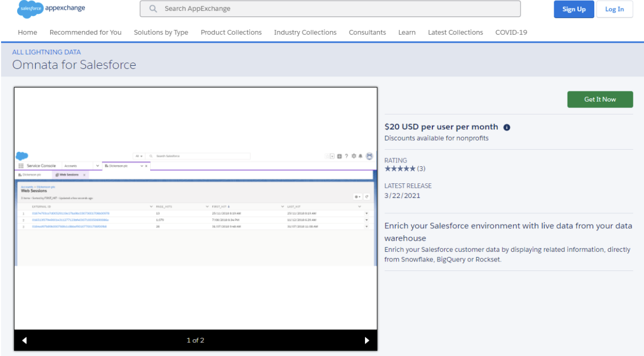Click the notification bell in screenshot
Viewport: 644px width, 356px height.
360,156
